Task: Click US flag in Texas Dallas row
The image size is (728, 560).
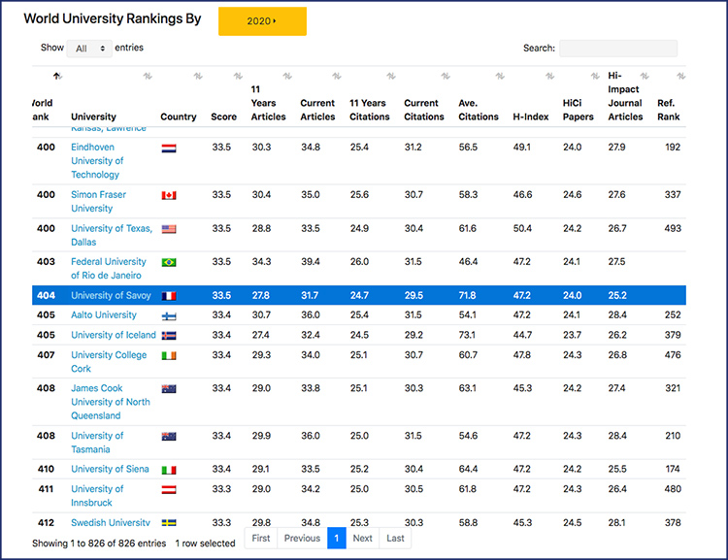Action: [169, 229]
